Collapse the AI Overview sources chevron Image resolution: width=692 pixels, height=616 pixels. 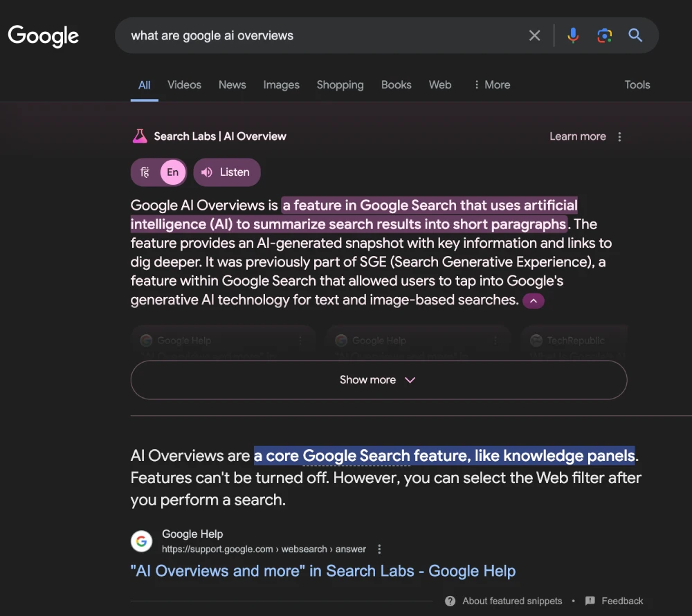tap(534, 301)
